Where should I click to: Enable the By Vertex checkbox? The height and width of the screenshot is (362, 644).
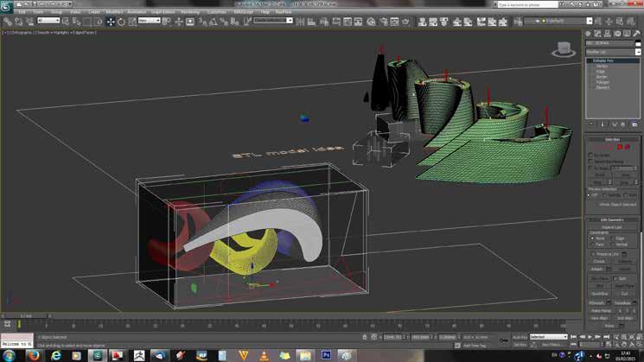(590, 156)
